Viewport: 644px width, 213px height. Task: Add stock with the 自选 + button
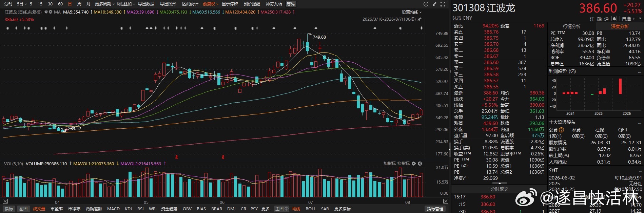point(628,19)
